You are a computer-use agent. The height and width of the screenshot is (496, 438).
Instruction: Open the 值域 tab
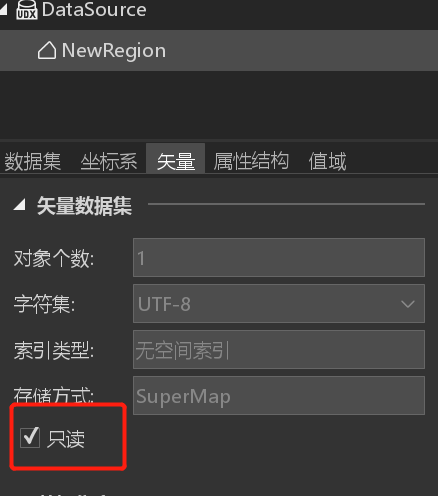click(327, 161)
